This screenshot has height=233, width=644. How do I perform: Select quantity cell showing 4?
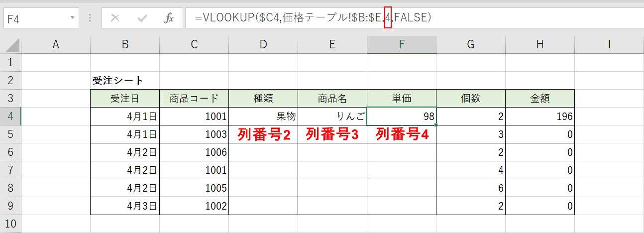click(471, 170)
